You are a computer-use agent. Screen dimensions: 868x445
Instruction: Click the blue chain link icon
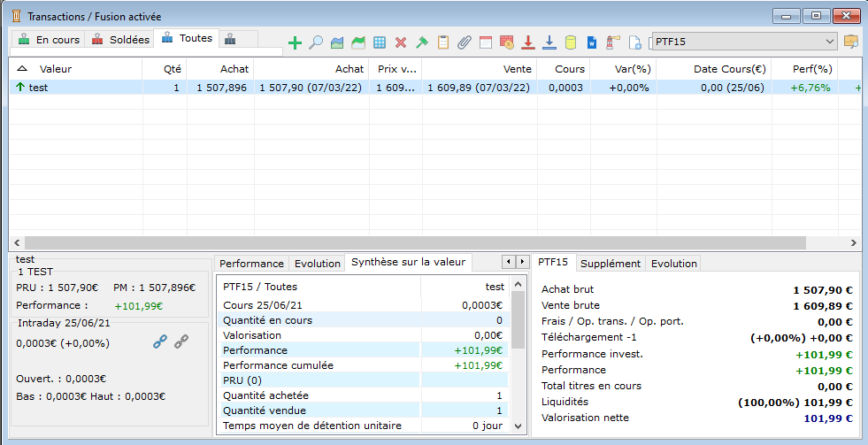pyautogui.click(x=160, y=342)
